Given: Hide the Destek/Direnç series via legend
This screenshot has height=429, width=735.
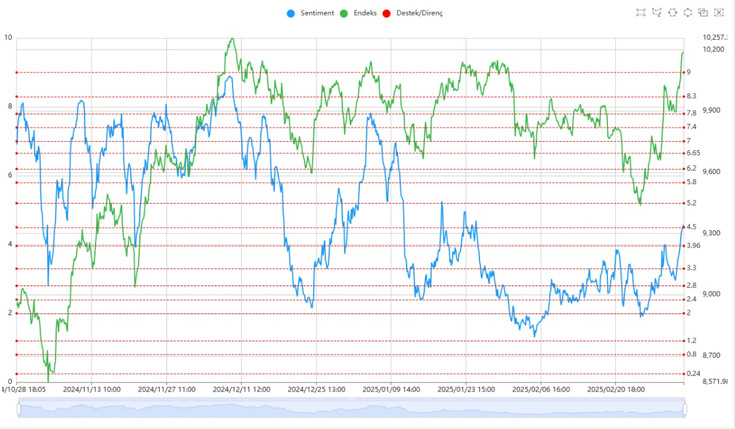Looking at the screenshot, I should [x=418, y=14].
